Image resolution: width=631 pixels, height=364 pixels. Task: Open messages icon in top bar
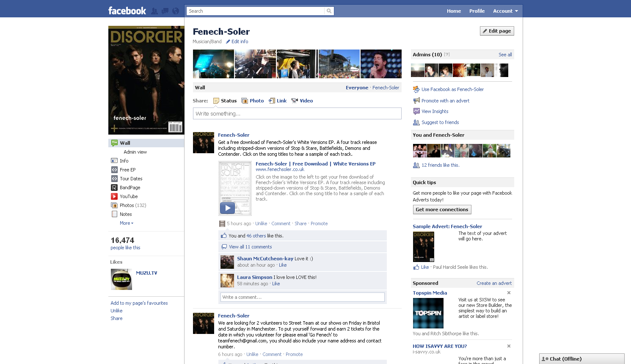(165, 11)
